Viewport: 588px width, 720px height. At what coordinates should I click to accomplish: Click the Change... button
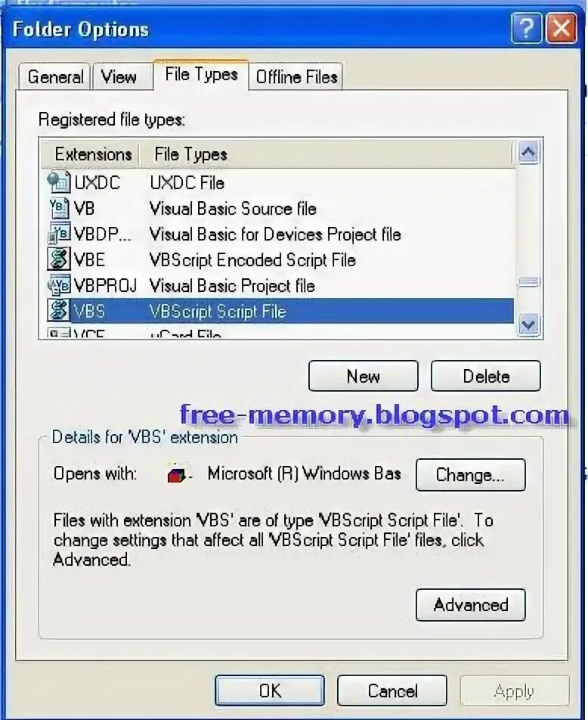tap(471, 475)
